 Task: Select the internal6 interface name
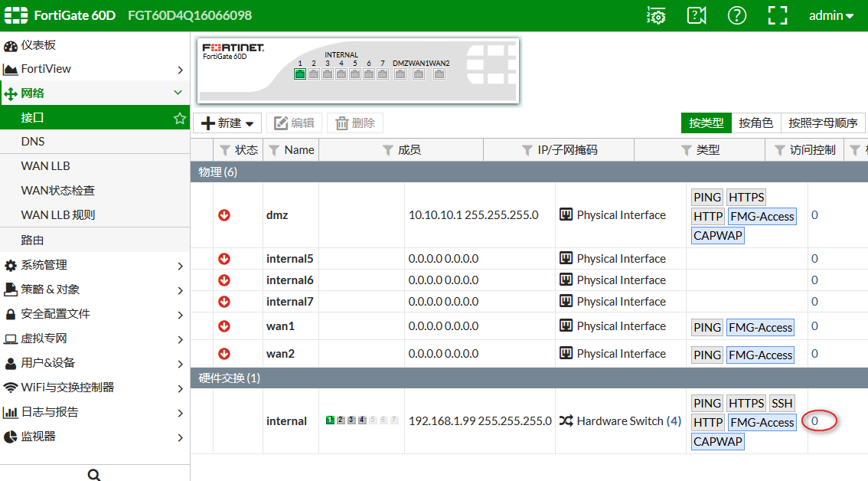289,280
